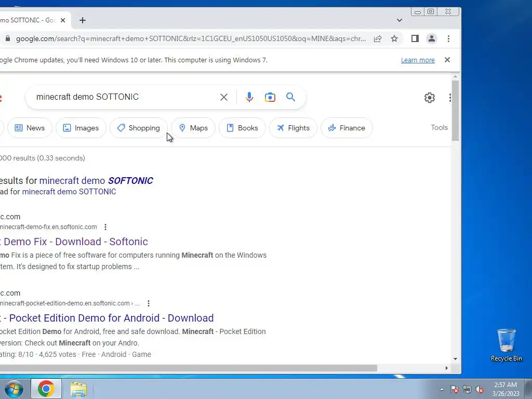532x399 pixels.
Task: Search instead for minecraft demo SOTTONIC
Action: click(69, 192)
